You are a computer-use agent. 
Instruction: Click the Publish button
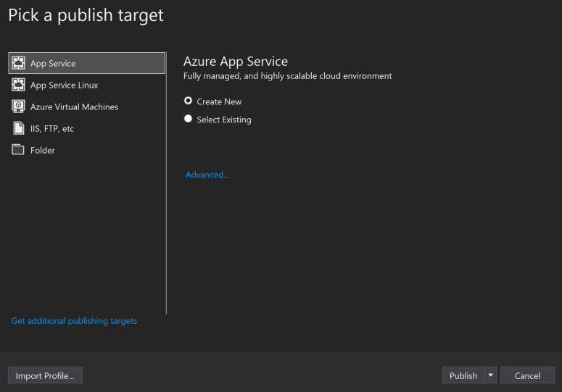click(x=463, y=375)
